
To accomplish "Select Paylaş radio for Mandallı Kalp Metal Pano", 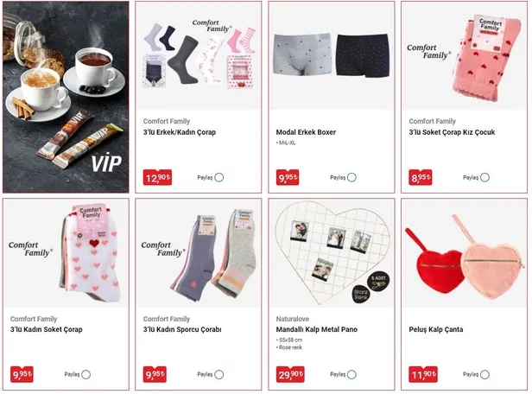I will [351, 375].
